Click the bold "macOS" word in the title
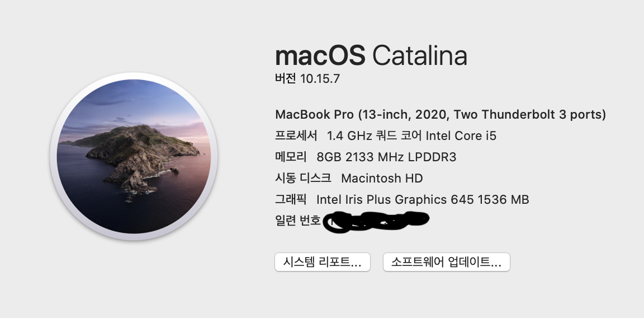Viewport: 644px width, 318px height. click(x=320, y=55)
